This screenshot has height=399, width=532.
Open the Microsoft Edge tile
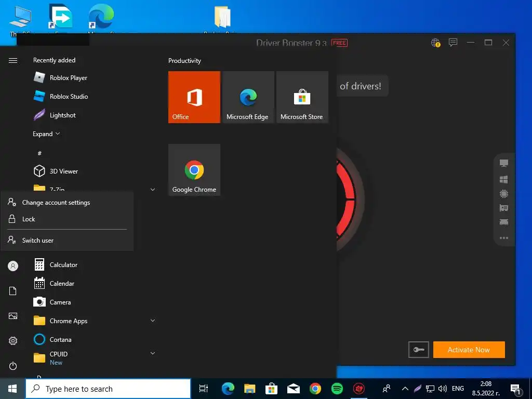click(x=248, y=97)
